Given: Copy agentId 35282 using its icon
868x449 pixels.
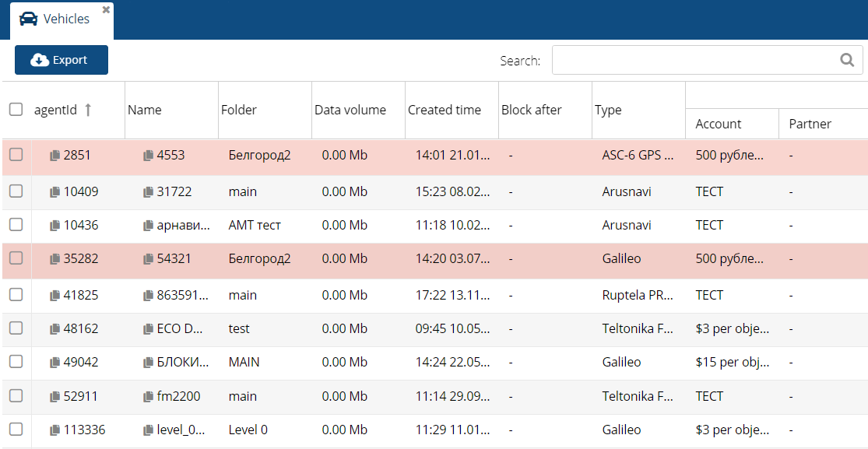Looking at the screenshot, I should [54, 258].
